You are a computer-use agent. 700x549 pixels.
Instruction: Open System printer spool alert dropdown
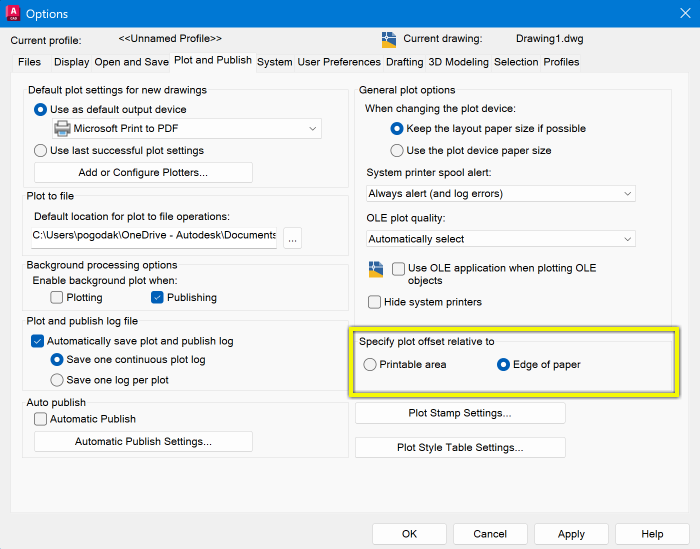click(500, 194)
